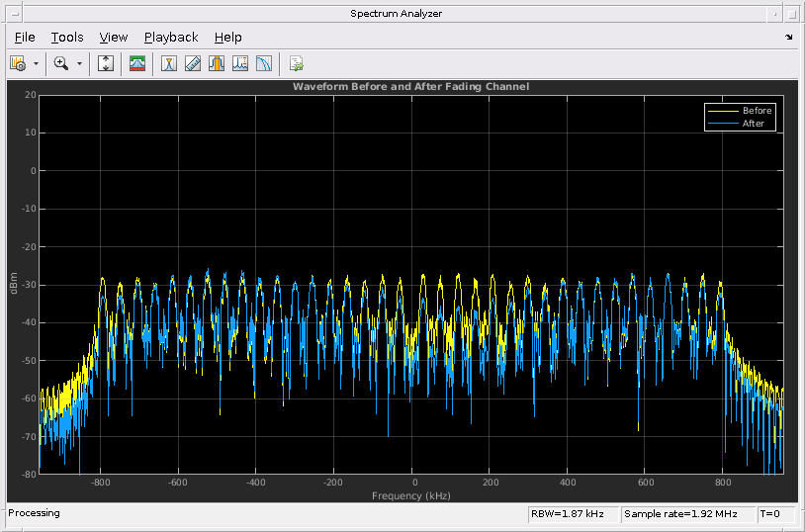Click the 'Waveform Before and After Fading Channel' title
The height and width of the screenshot is (532, 805).
click(x=410, y=87)
